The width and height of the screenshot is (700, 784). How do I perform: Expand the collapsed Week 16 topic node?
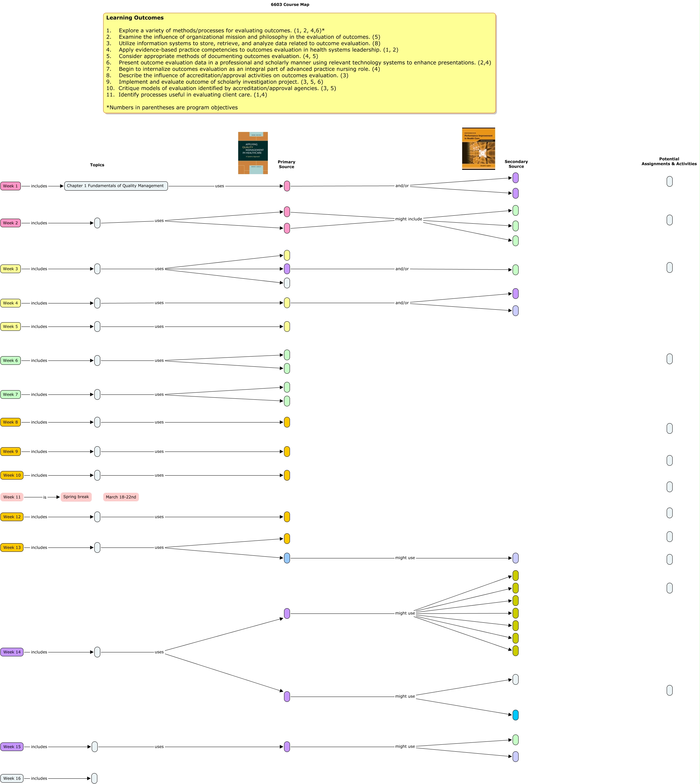[x=94, y=778]
